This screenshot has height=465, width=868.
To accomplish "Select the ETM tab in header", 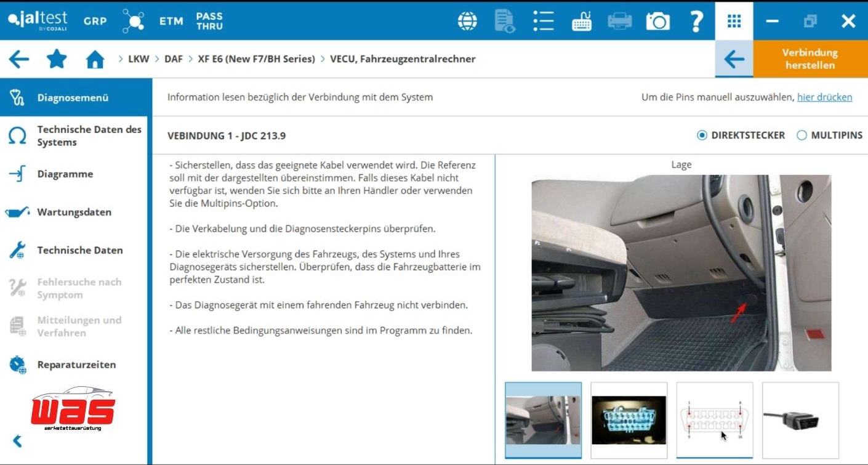I will (171, 21).
